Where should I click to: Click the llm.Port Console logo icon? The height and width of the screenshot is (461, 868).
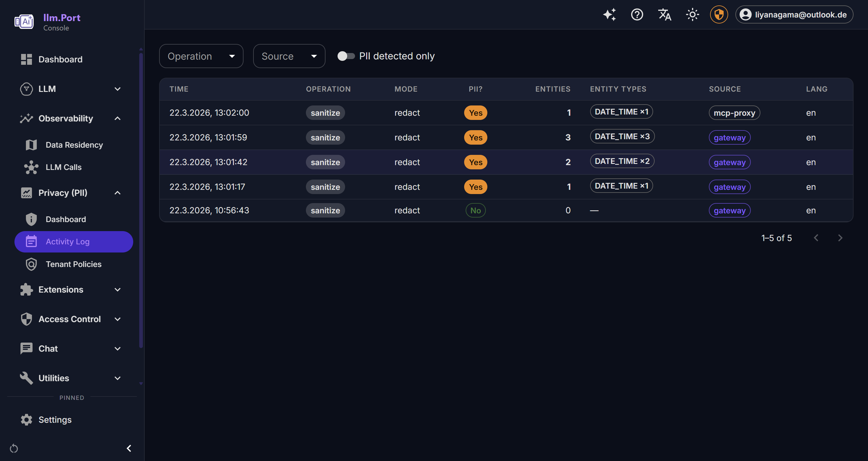[x=24, y=22]
